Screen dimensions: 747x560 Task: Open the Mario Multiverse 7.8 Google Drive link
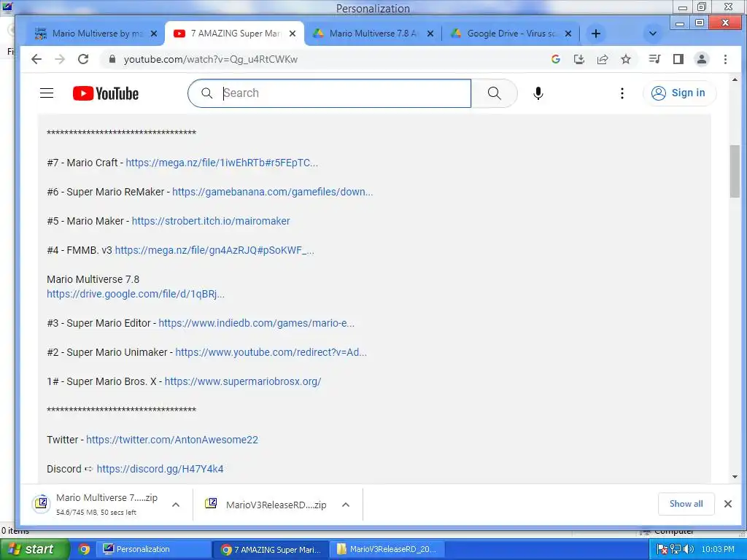(x=135, y=294)
